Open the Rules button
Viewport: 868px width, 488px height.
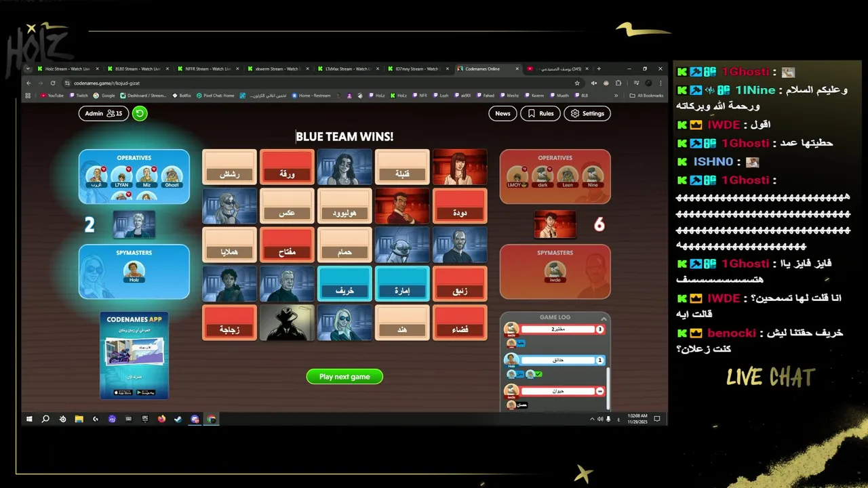[540, 113]
